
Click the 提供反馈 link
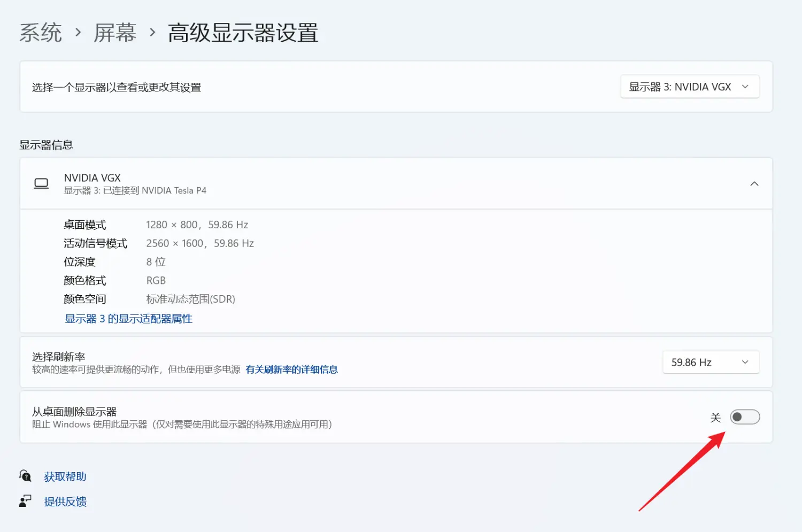65,502
